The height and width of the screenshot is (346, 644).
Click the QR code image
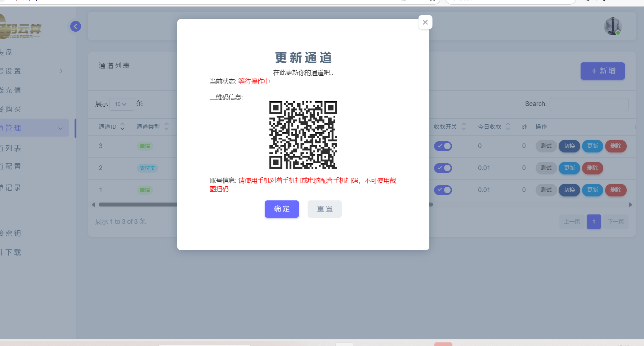click(x=303, y=135)
